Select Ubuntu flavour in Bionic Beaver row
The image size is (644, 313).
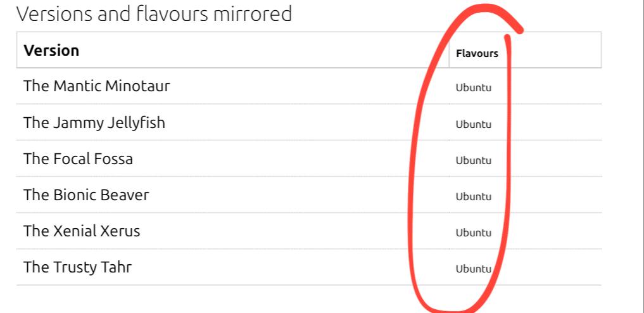pos(473,196)
